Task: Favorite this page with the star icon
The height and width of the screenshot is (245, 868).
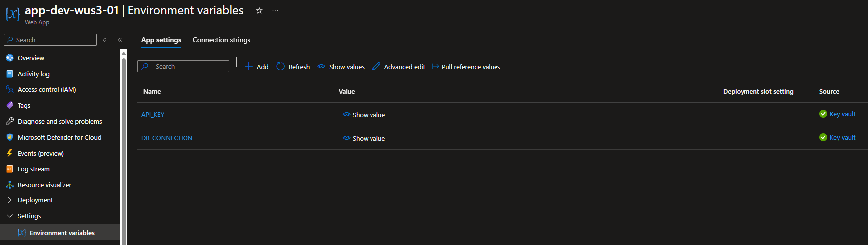Action: (259, 10)
